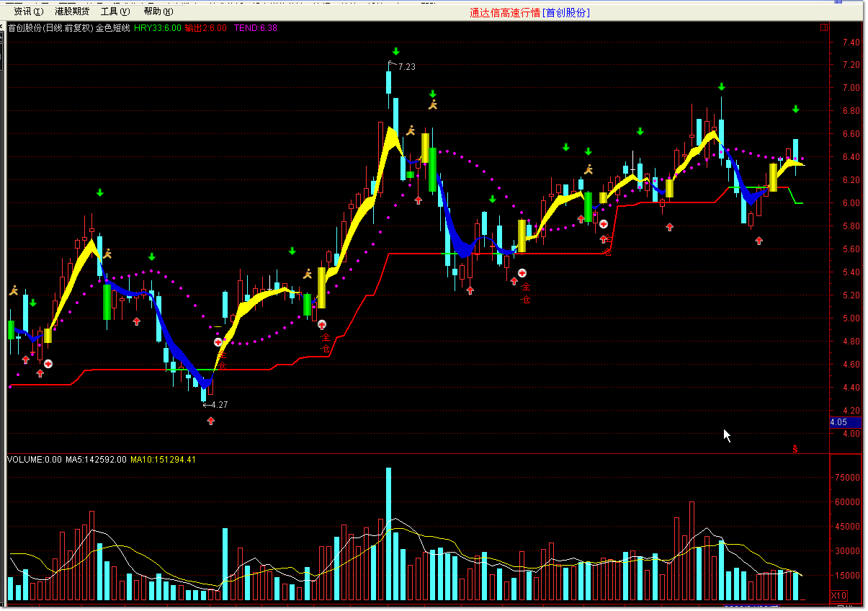Click the VOLUME:0.00 label

click(x=35, y=460)
